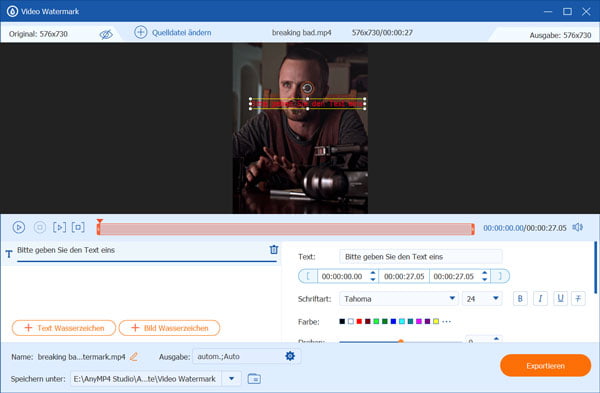
Task: Click the Quelldatei ändern link
Action: (181, 33)
